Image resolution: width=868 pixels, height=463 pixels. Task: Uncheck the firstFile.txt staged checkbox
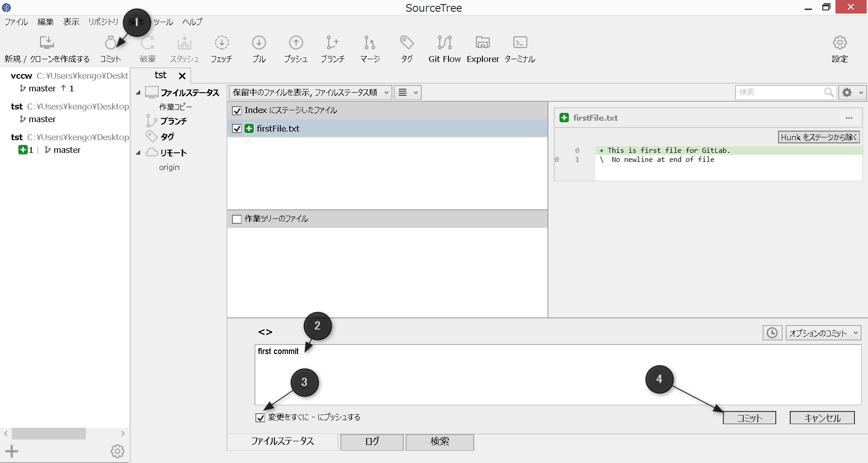click(236, 129)
